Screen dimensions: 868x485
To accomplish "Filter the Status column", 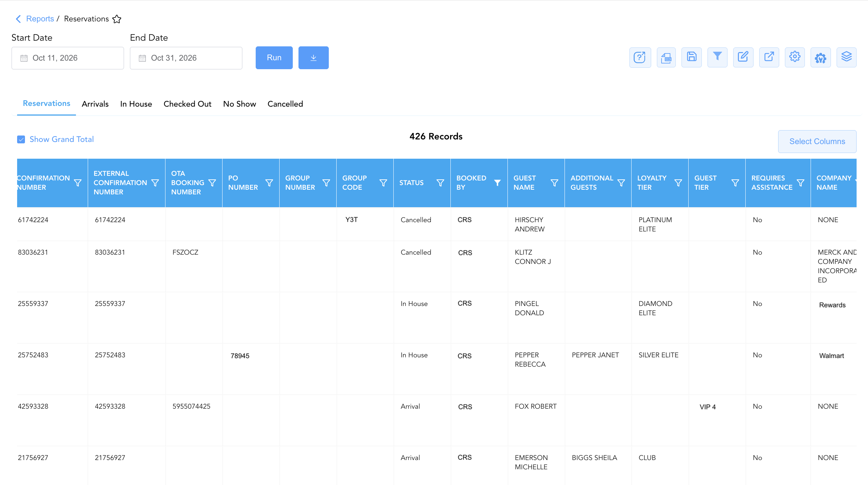I will click(x=440, y=183).
